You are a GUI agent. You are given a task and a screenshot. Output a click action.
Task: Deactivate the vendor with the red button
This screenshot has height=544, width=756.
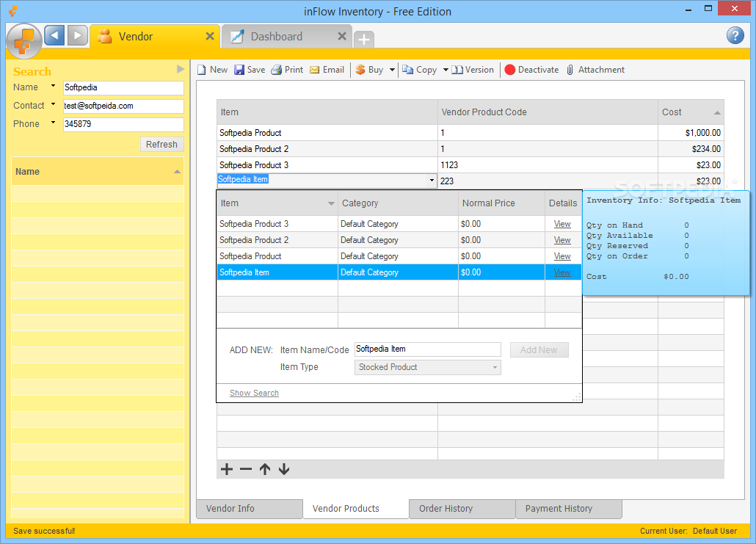532,70
